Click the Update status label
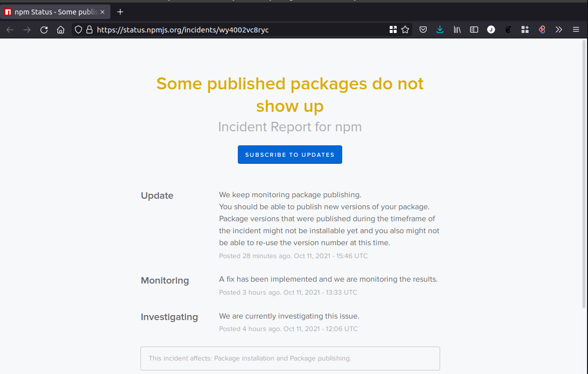This screenshot has height=374, width=588. 157,196
